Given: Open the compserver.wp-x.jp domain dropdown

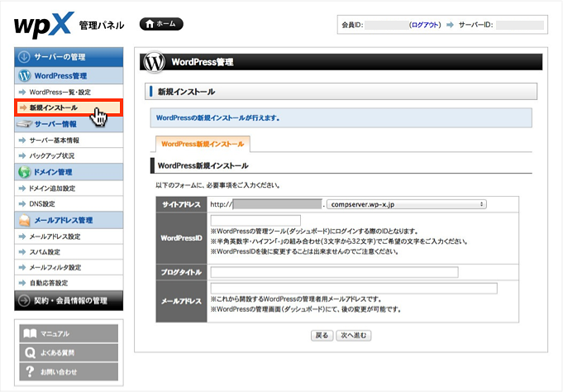Looking at the screenshot, I should click(x=407, y=204).
